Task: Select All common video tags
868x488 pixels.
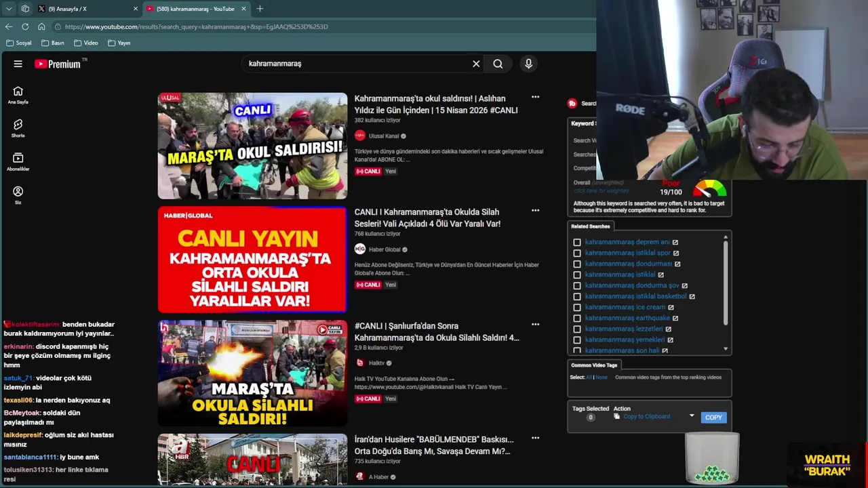Action: pos(589,378)
